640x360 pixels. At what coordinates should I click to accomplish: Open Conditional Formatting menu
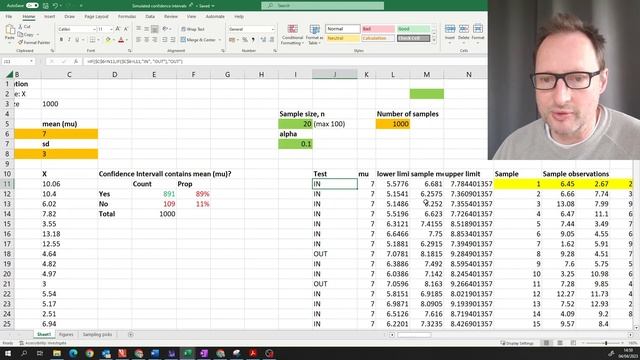click(292, 35)
